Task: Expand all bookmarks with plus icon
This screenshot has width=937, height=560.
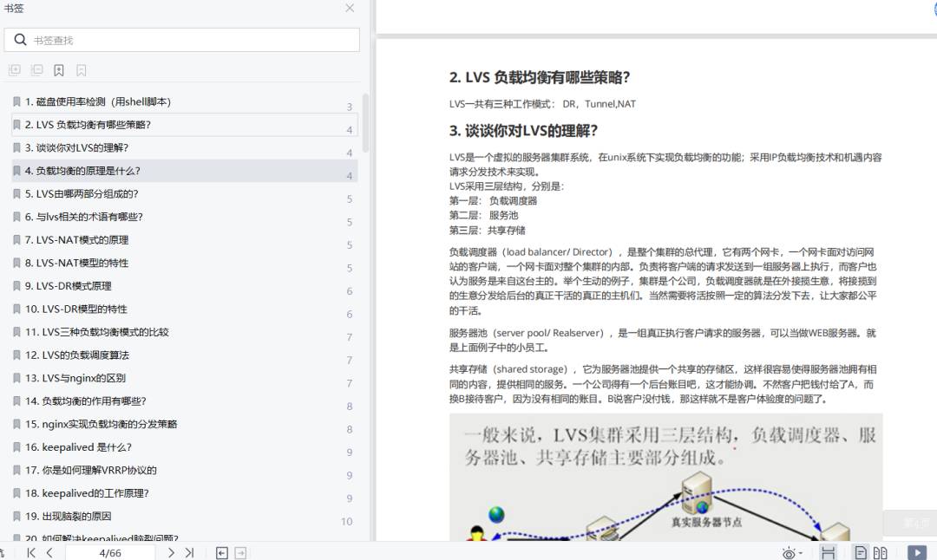Action: 15,70
